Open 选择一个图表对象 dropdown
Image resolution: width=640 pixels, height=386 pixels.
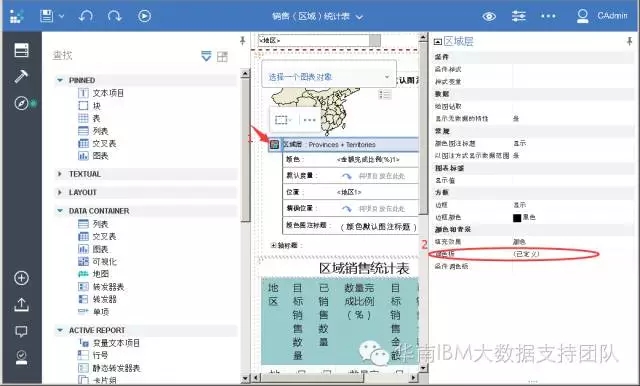pyautogui.click(x=329, y=77)
